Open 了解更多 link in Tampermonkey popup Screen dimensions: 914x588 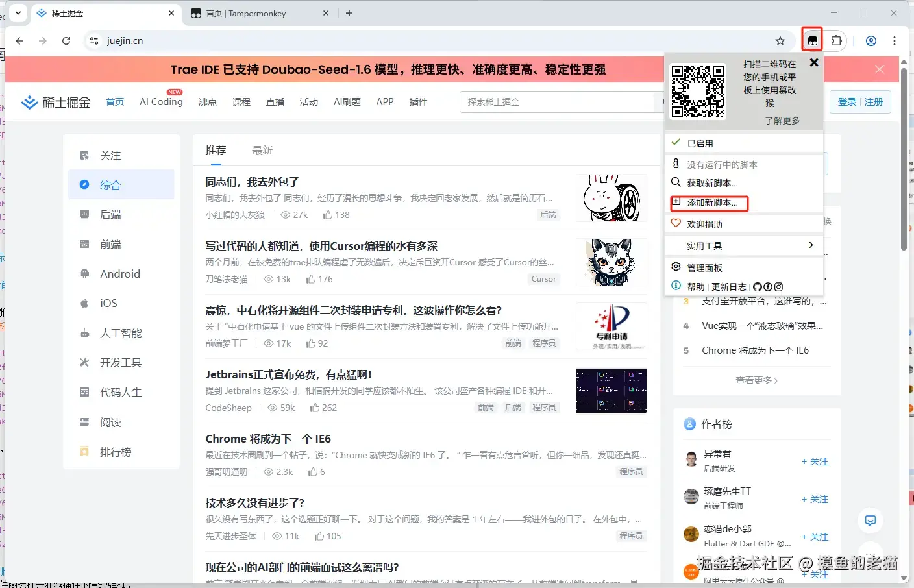[782, 121]
